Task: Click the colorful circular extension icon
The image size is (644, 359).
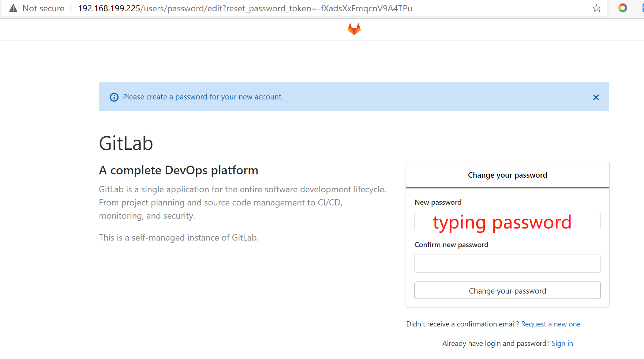Action: [x=622, y=8]
